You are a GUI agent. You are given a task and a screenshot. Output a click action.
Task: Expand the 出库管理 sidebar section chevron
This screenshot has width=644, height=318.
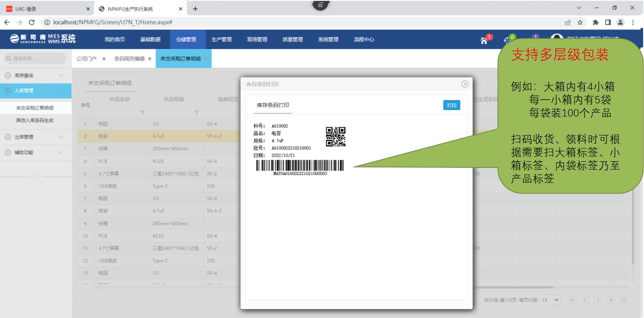click(61, 137)
